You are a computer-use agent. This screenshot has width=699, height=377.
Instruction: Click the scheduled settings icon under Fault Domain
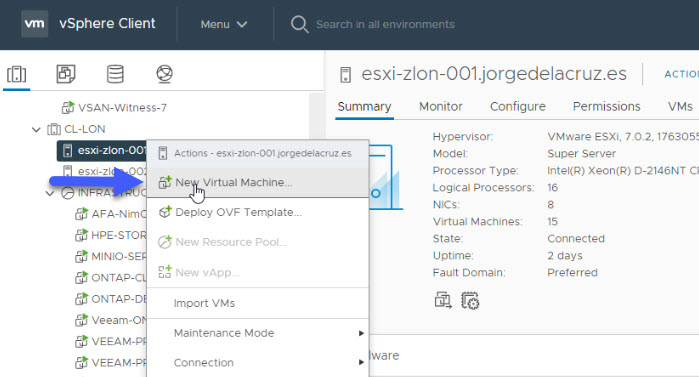pyautogui.click(x=470, y=301)
